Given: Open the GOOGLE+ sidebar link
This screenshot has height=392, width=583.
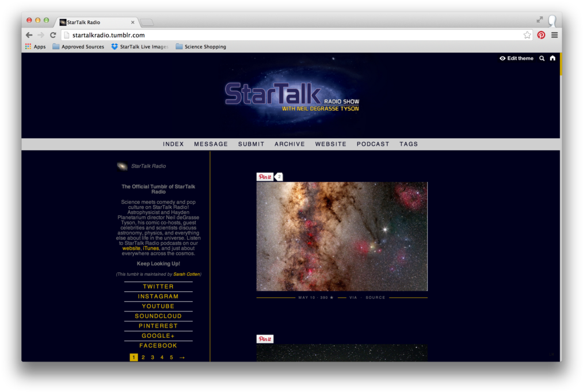Looking at the screenshot, I should (x=158, y=336).
